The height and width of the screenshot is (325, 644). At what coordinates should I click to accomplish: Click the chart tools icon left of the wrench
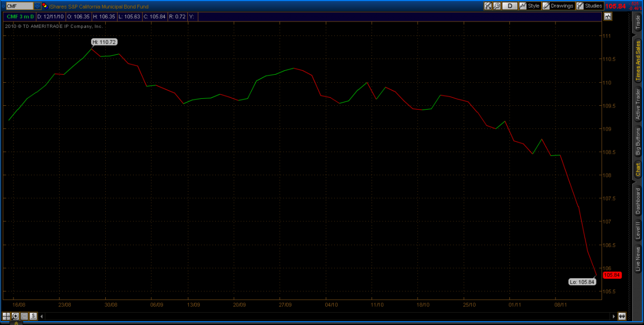(x=488, y=6)
